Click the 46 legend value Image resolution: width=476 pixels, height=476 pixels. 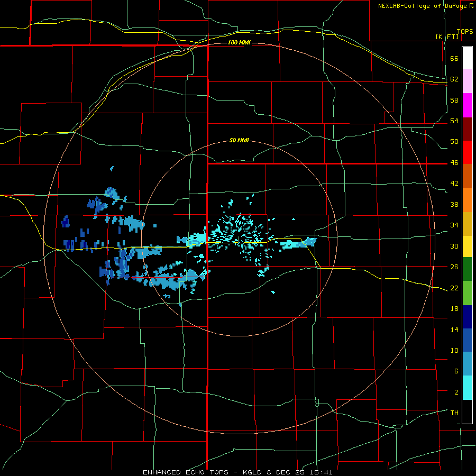click(x=454, y=163)
